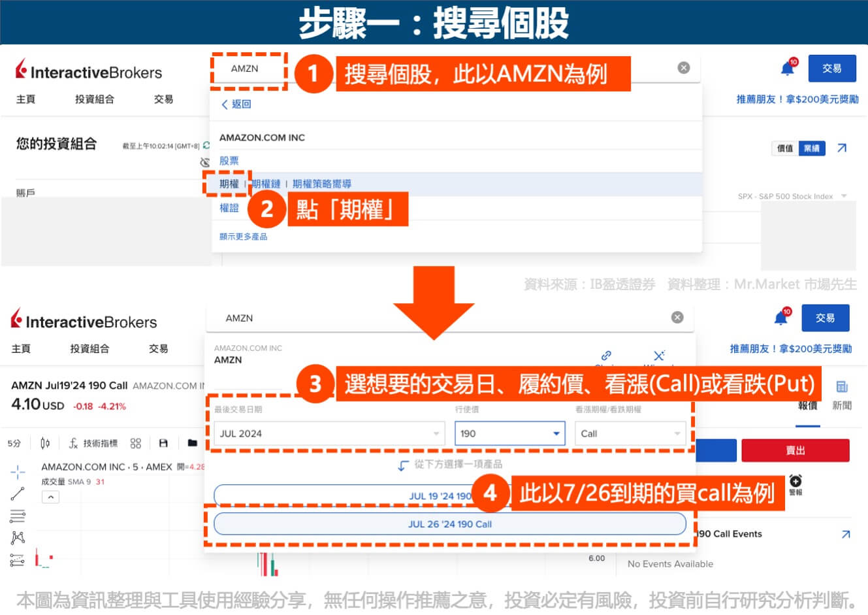Select pattern drawing tool
868x615 pixels.
18,537
